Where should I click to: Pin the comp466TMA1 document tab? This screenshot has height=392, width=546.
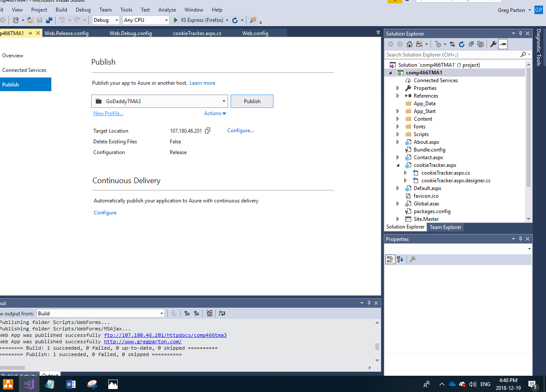coord(30,33)
